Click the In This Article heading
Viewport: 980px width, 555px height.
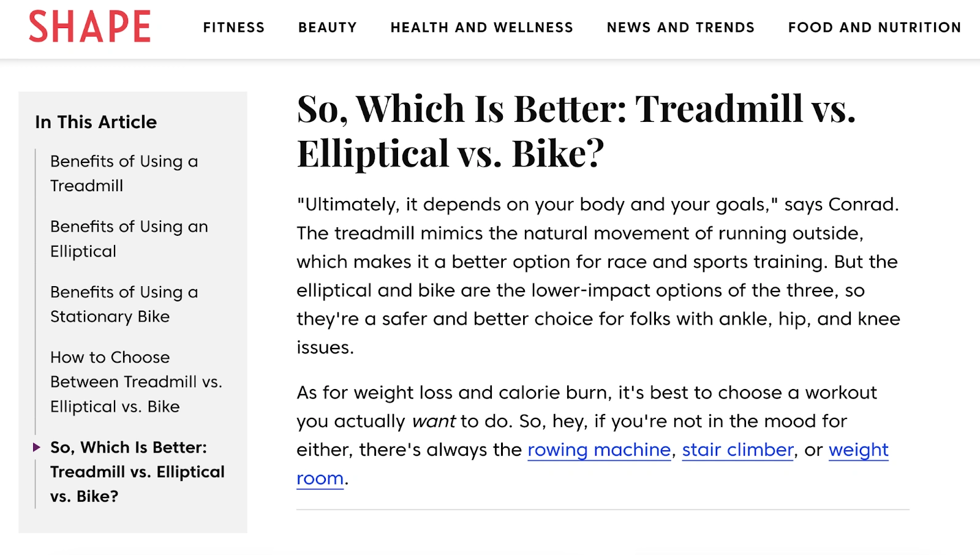96,122
